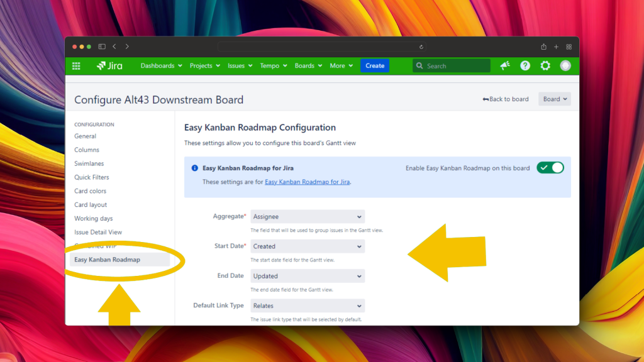Expand the Aggregate dropdown set to Assignee
The height and width of the screenshot is (362, 644).
pos(308,217)
